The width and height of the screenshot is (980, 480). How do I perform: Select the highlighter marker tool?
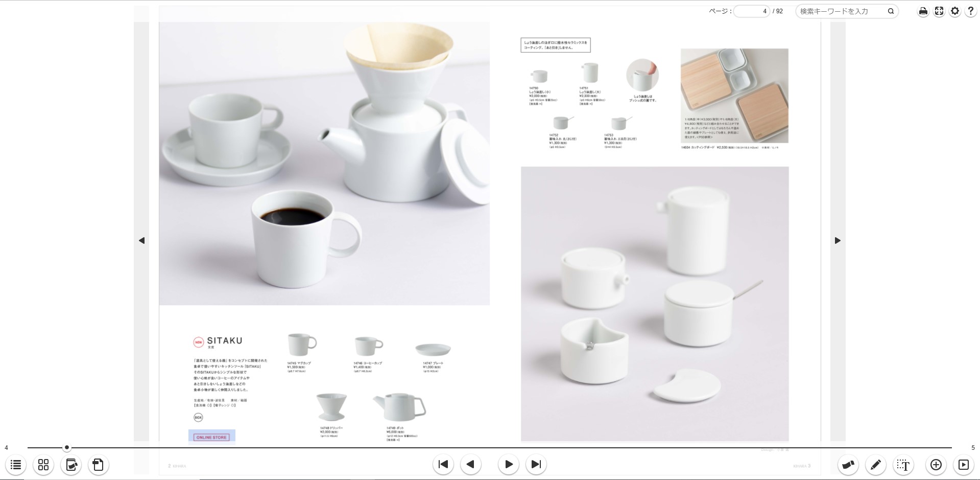848,465
